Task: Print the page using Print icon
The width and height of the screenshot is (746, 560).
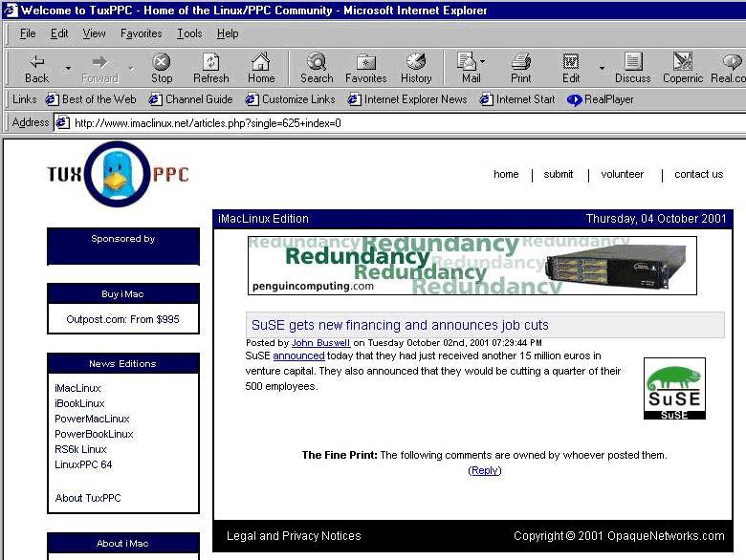Action: click(521, 69)
